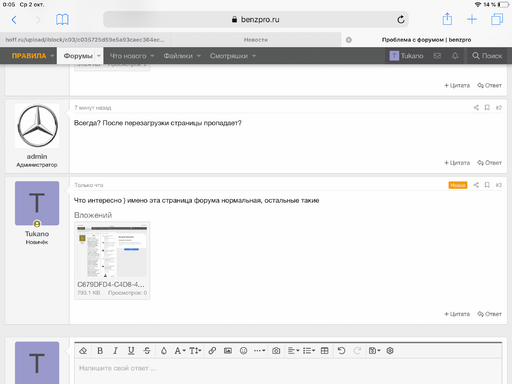The image size is (512, 384).
Task: Click the notification bell icon
Action: [455, 56]
